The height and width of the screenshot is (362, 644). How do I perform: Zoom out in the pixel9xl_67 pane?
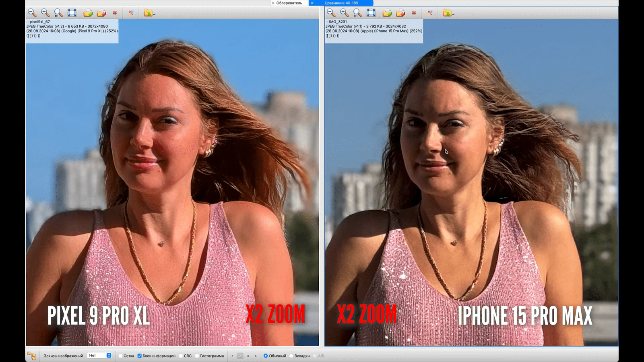tap(32, 13)
